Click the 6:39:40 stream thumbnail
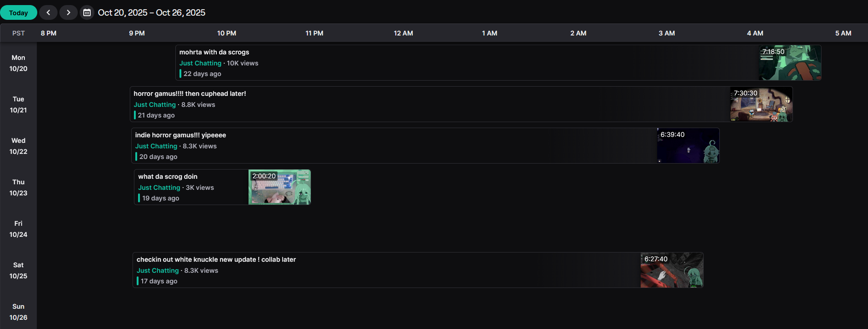This screenshot has height=329, width=868. 688,146
